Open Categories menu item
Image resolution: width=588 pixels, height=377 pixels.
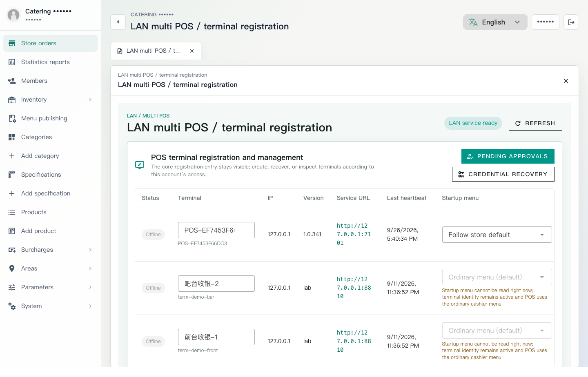pos(50,137)
